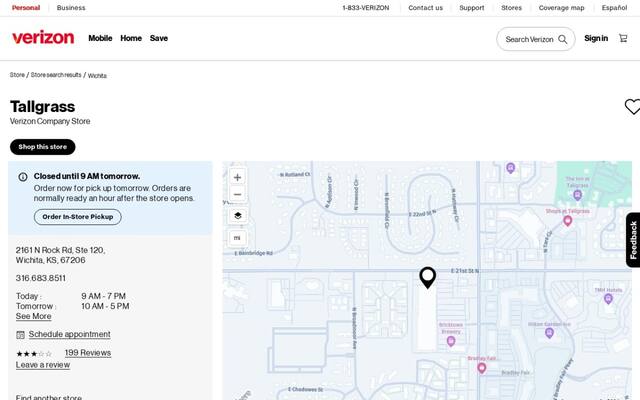Open map layers control
The height and width of the screenshot is (400, 640).
[238, 215]
